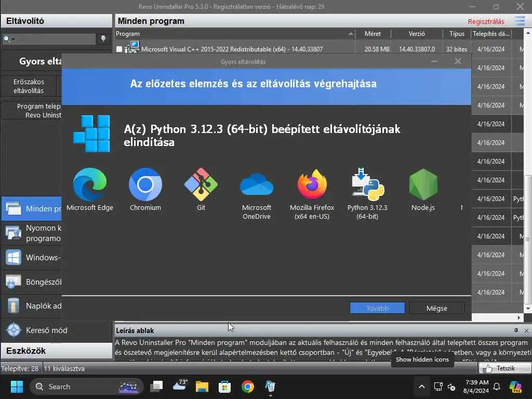This screenshot has height=399, width=532.
Task: Close the Leírás ablak panel
Action: coord(526,330)
